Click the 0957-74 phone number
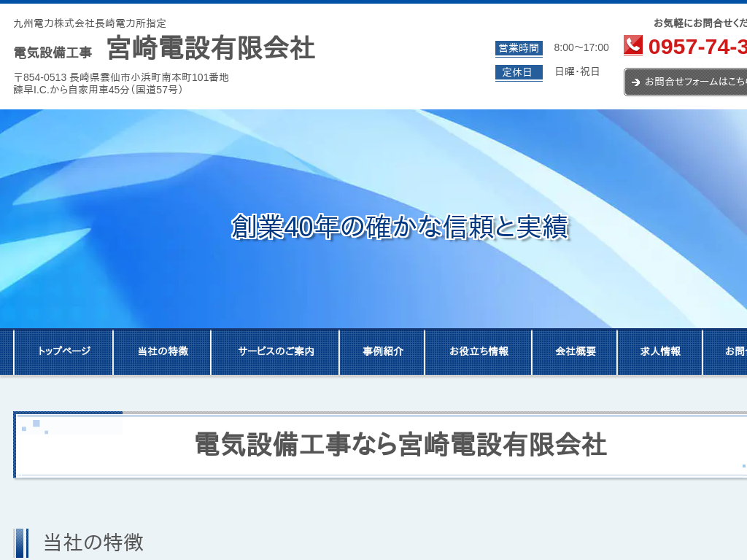 [697, 47]
